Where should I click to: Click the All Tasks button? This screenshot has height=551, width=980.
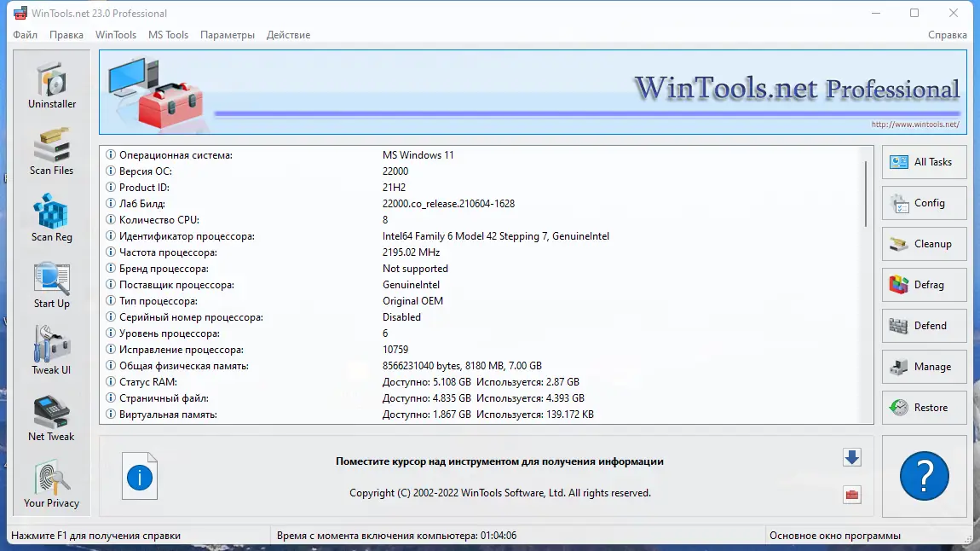pos(924,162)
